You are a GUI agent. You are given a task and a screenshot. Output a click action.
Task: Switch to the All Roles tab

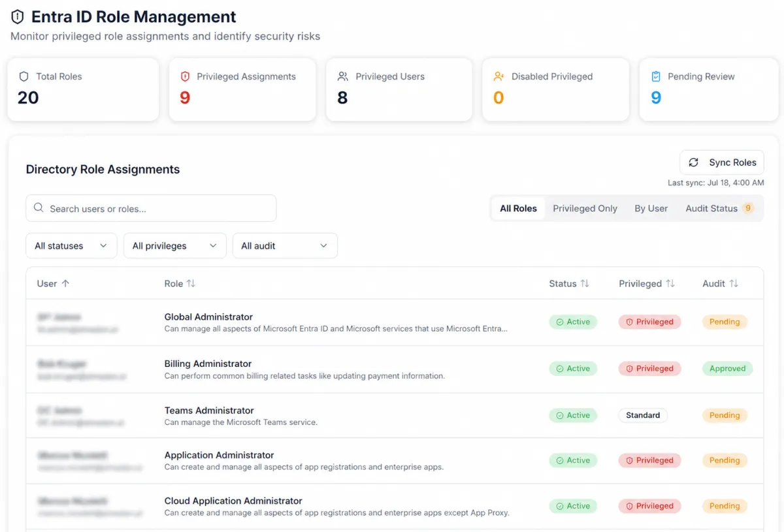coord(518,208)
